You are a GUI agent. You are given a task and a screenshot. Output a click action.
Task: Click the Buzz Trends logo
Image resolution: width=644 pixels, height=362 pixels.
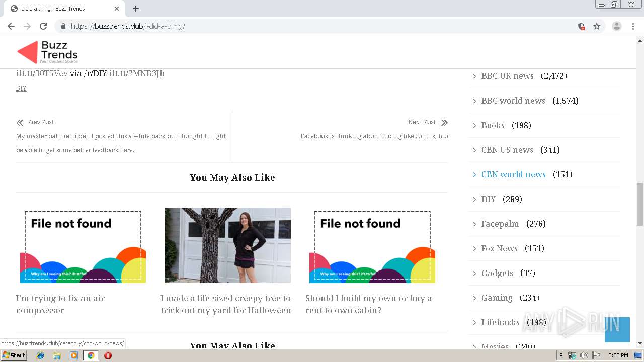(x=47, y=52)
